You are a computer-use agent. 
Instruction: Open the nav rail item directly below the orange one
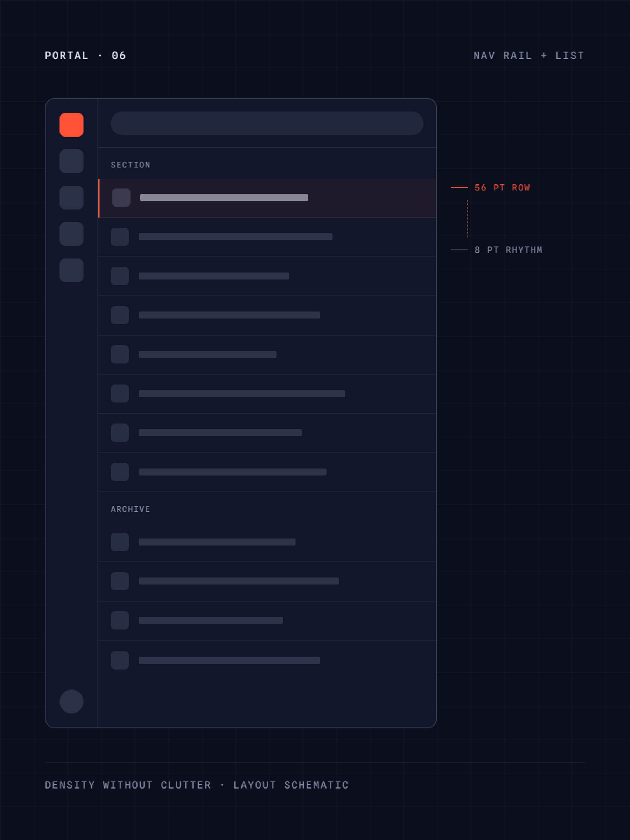click(71, 161)
